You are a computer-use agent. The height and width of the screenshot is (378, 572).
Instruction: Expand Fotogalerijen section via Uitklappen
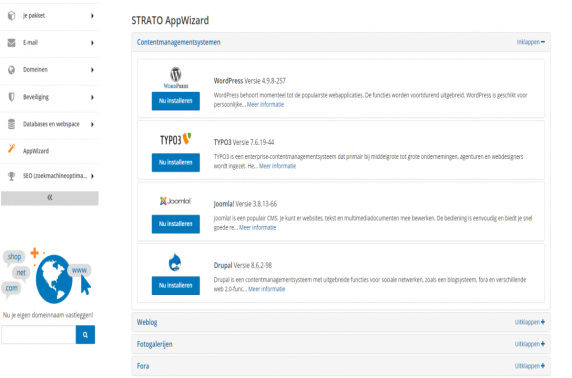(x=530, y=344)
